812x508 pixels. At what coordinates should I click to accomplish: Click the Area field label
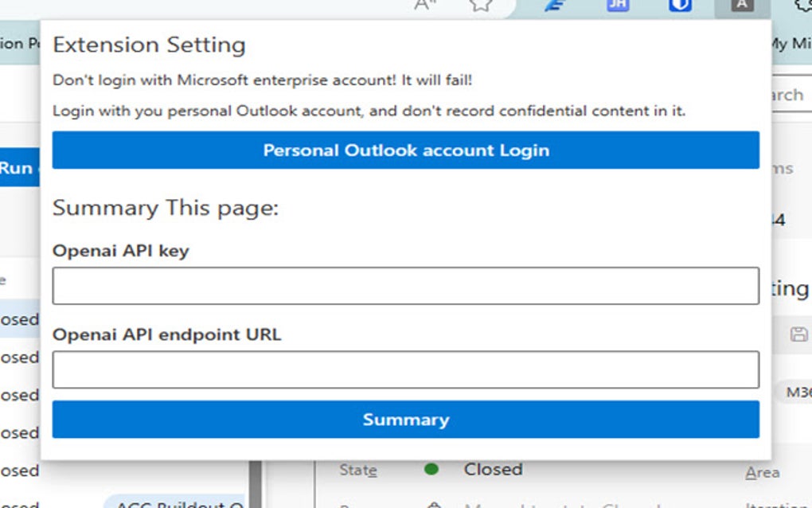pyautogui.click(x=762, y=473)
